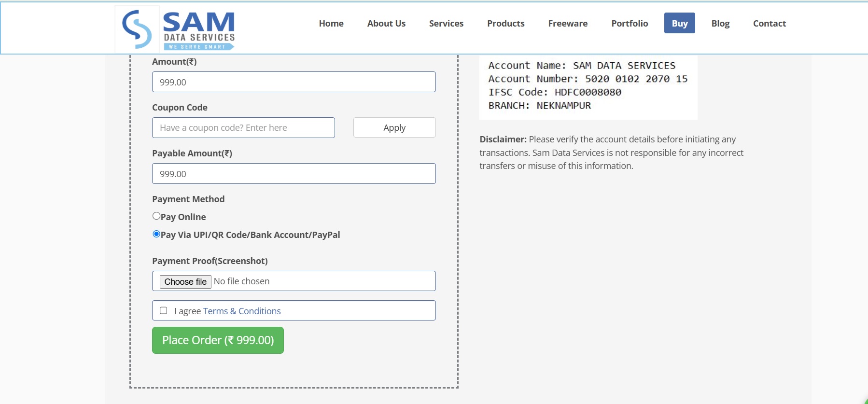Click the Coupon Code label
Image resolution: width=868 pixels, height=404 pixels.
[x=180, y=108]
